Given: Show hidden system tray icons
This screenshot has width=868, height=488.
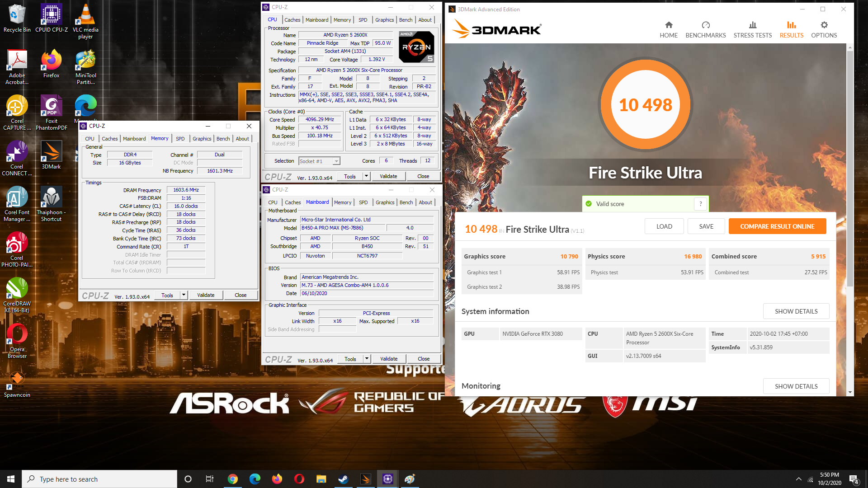Looking at the screenshot, I should pos(798,479).
